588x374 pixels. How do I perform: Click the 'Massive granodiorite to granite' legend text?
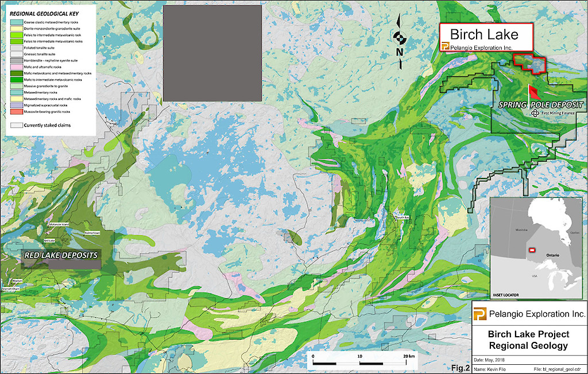click(46, 86)
